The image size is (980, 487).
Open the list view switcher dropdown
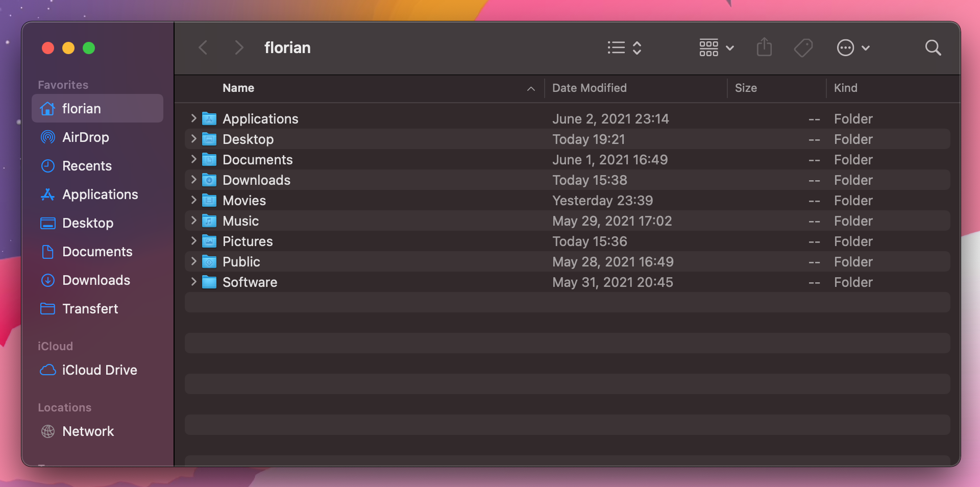point(624,48)
